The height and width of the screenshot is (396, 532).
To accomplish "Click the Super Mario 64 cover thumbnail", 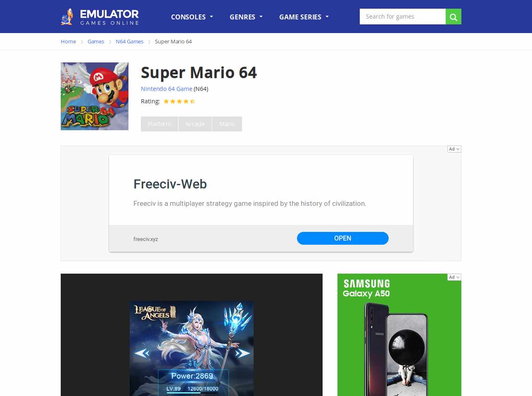I will pyautogui.click(x=95, y=96).
